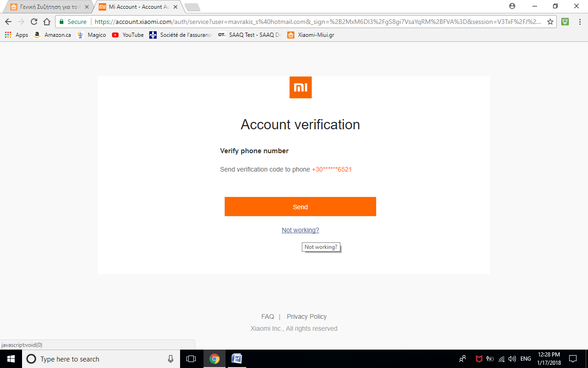Click the green extension icon in toolbar
This screenshot has width=588, height=368.
tap(565, 22)
